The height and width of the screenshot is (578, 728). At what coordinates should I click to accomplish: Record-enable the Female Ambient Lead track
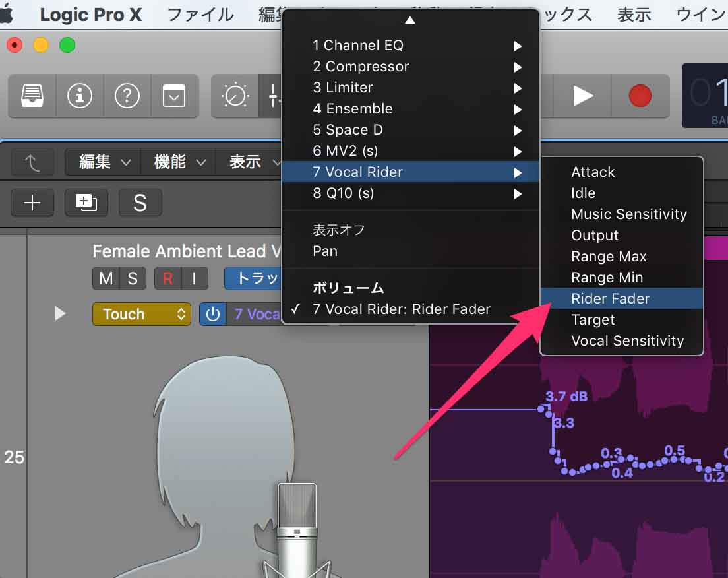coord(167,278)
